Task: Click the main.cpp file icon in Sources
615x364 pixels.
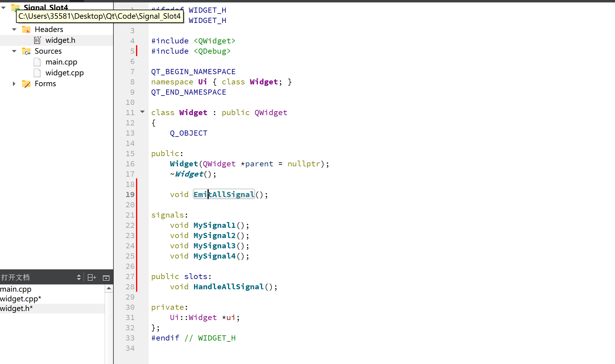Action: tap(37, 62)
